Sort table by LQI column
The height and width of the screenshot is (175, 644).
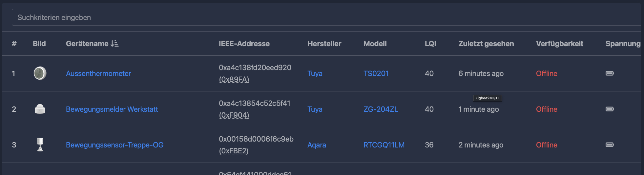coord(430,44)
